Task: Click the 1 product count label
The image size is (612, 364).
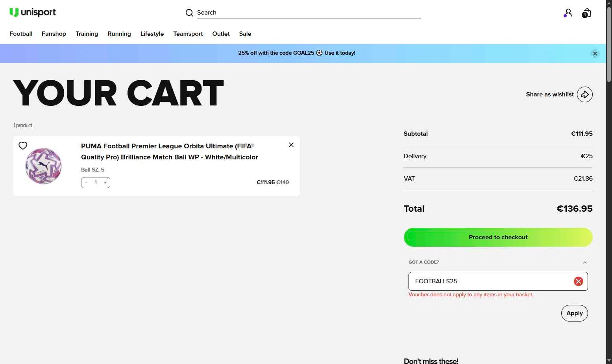Action: pos(23,125)
